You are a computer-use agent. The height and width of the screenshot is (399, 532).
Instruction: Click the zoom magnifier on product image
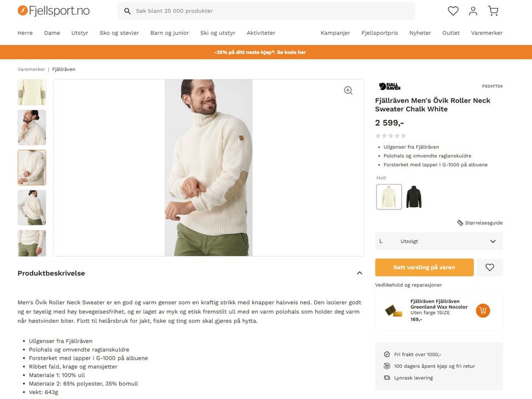pyautogui.click(x=348, y=90)
